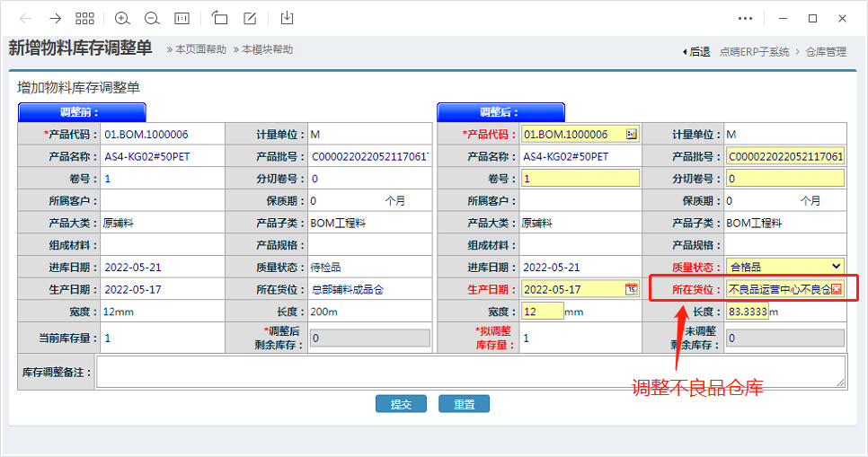Viewport: 868px width, 457px height.
Task: Zoom in with the magnifier plus icon
Action: pos(122,18)
